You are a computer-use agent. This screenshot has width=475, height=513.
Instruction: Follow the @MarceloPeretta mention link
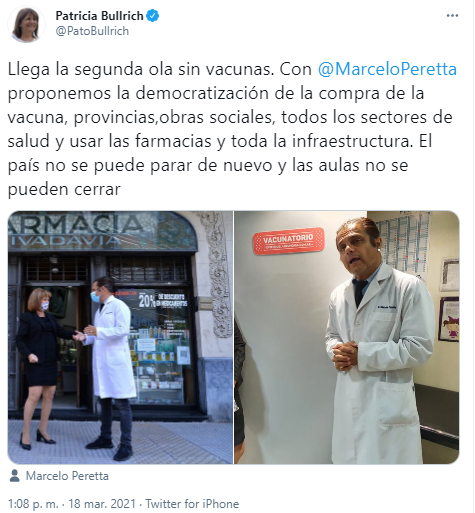tap(387, 69)
